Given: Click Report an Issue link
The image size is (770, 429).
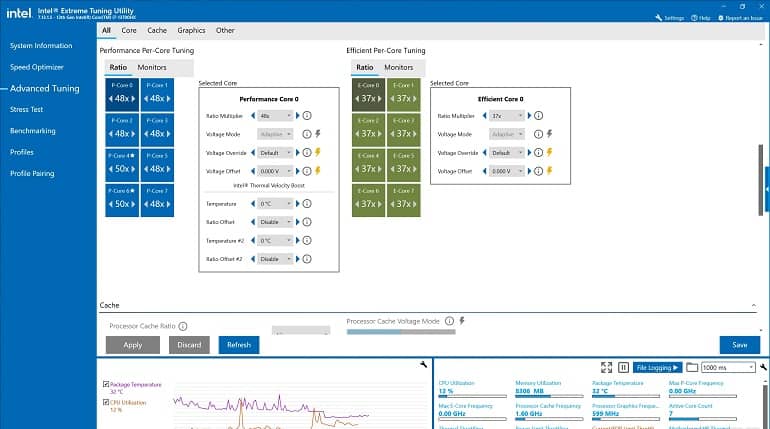Looking at the screenshot, I should click(741, 18).
